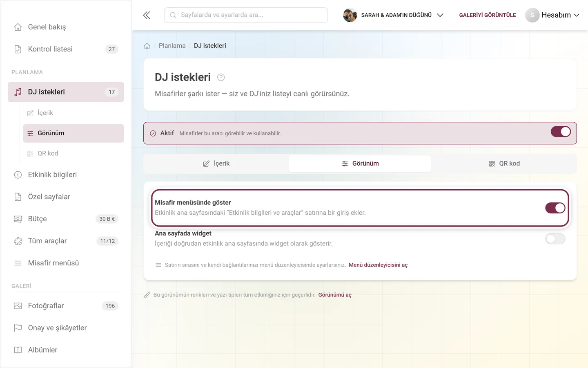
Task: Disable the Misafir menüsünde göster switch
Action: [555, 208]
